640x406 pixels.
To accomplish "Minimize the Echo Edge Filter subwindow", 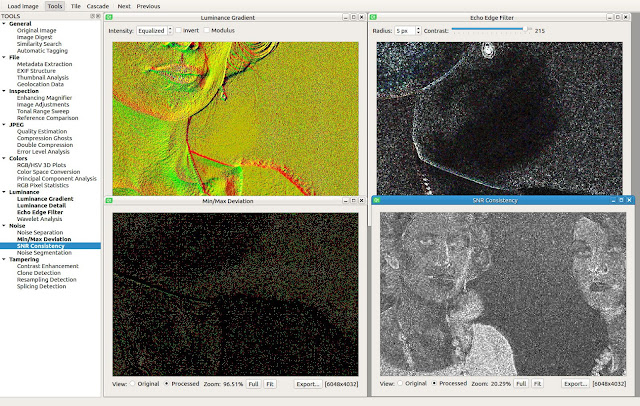I will click(610, 17).
